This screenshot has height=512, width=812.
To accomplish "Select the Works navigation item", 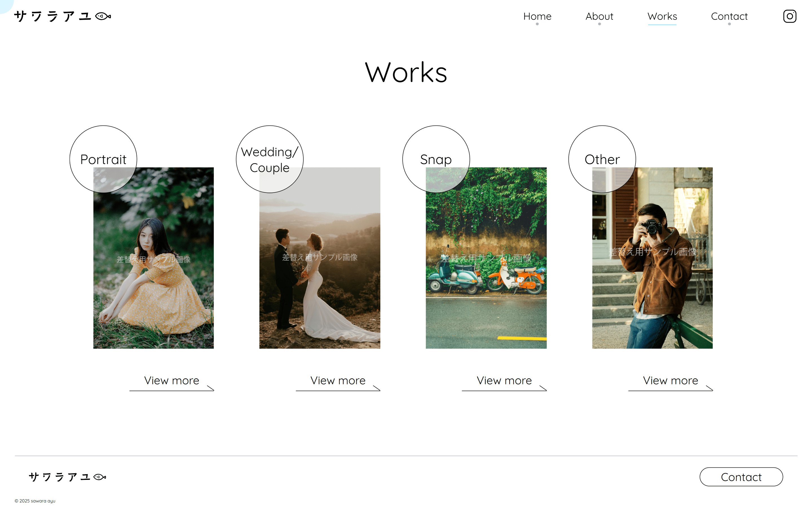I will 662,16.
